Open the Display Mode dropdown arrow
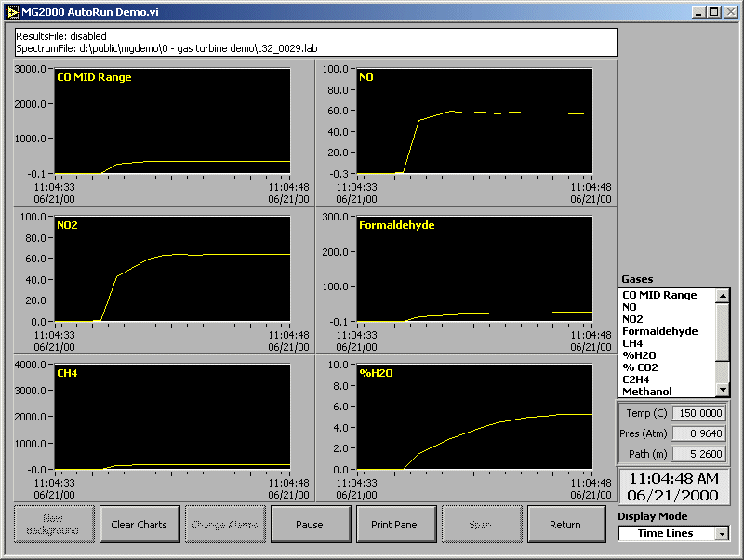 tap(722, 534)
